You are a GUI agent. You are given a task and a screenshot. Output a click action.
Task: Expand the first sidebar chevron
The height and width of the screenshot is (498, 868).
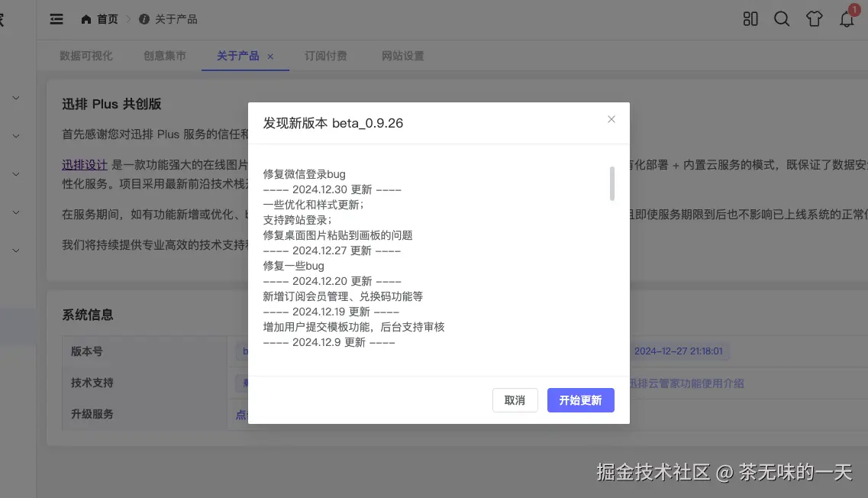point(16,98)
